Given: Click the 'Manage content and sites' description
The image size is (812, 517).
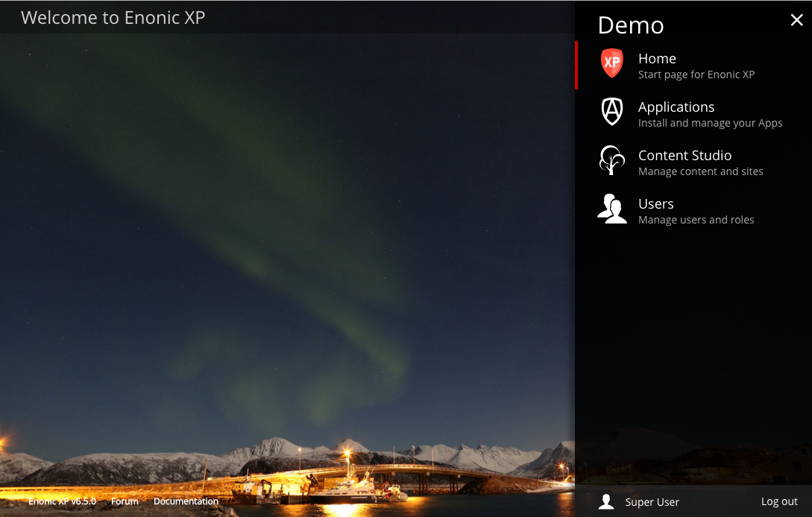Looking at the screenshot, I should point(701,171).
